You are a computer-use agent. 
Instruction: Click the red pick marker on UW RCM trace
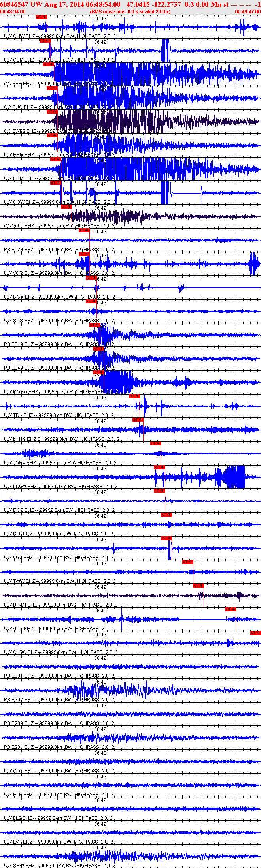[x=91, y=278]
